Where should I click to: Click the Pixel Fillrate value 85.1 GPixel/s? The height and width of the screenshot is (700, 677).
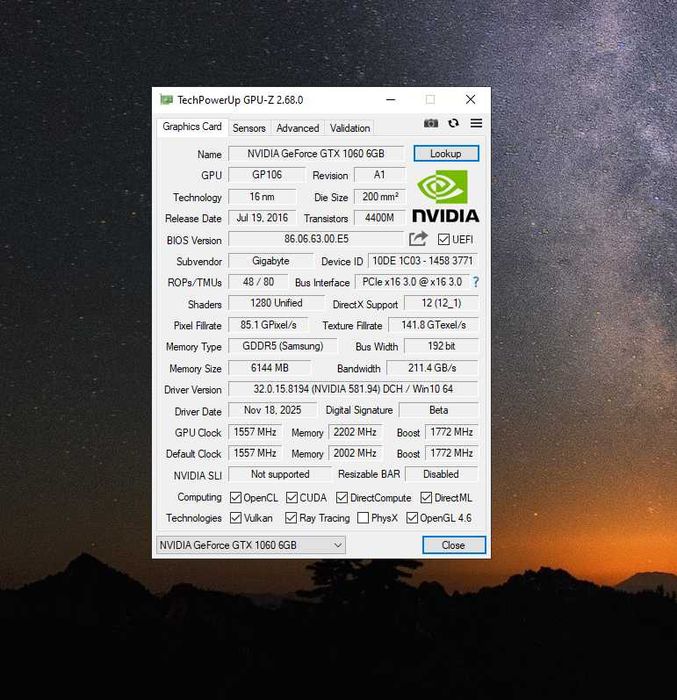(x=268, y=325)
